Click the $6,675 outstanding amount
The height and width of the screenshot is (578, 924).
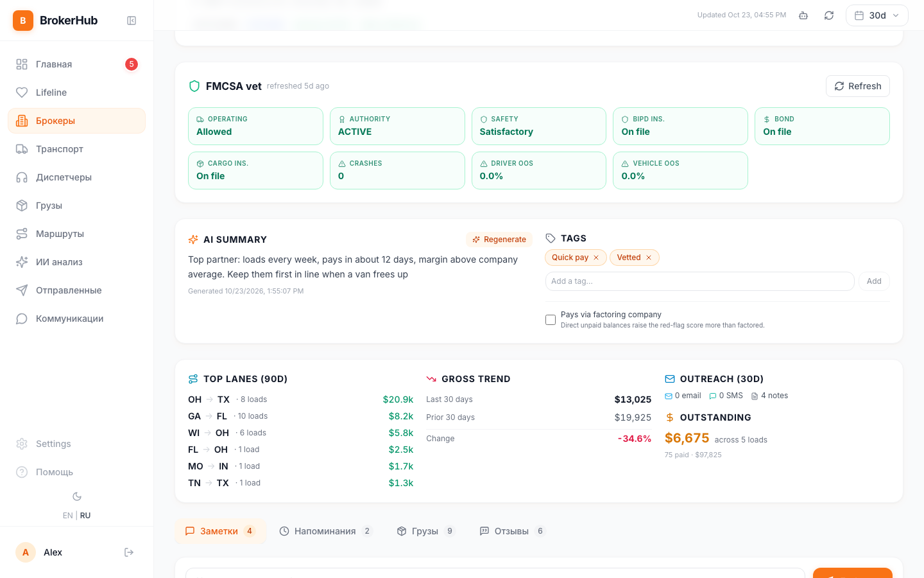click(687, 438)
